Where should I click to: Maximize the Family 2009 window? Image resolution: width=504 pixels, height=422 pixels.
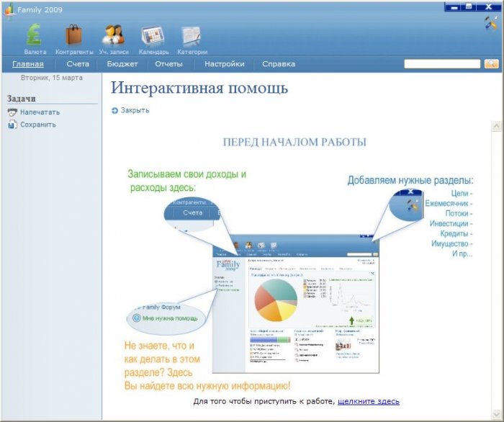coord(469,6)
